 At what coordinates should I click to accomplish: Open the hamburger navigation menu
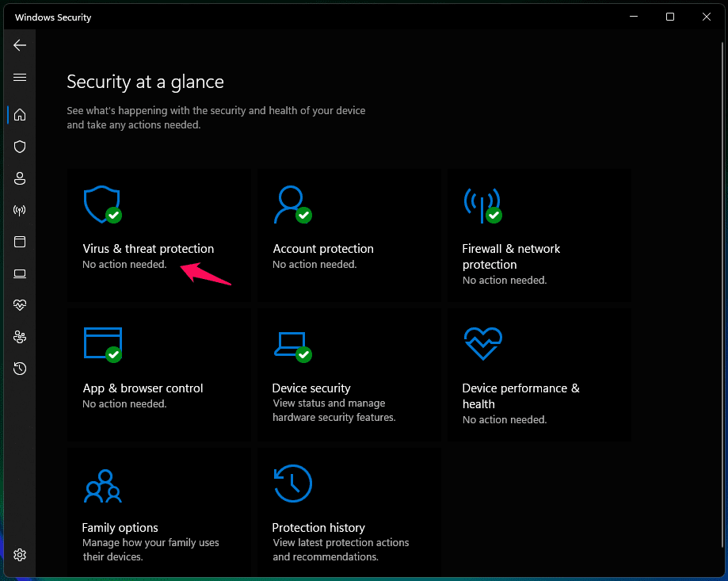(20, 77)
